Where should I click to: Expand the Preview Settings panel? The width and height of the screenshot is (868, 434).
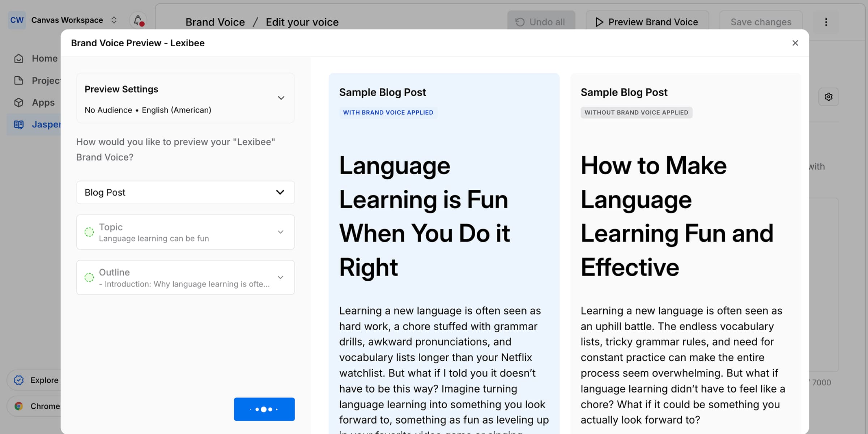281,98
